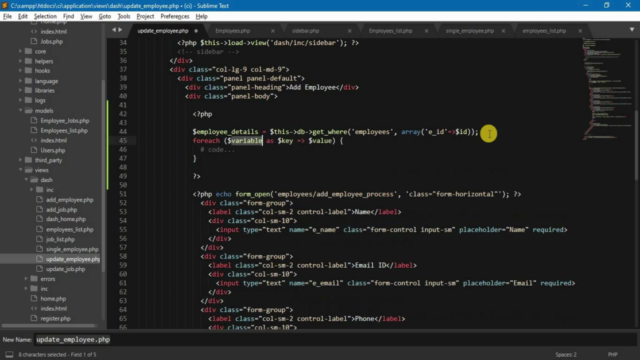Open the Selection menu
This screenshot has width=640, height=360.
pyautogui.click(x=45, y=16)
